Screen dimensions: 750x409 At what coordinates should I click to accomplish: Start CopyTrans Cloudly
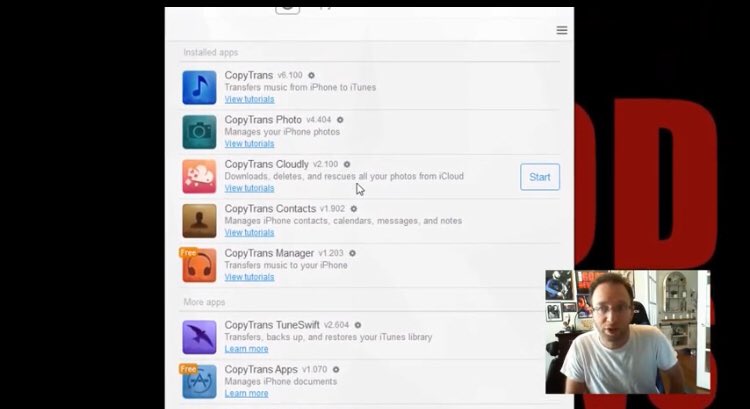(x=540, y=177)
